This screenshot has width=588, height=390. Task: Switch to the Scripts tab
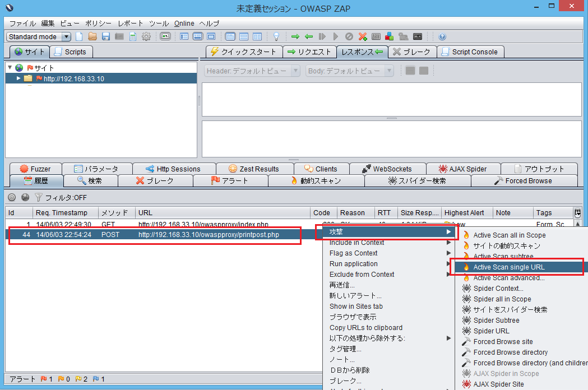pyautogui.click(x=71, y=52)
